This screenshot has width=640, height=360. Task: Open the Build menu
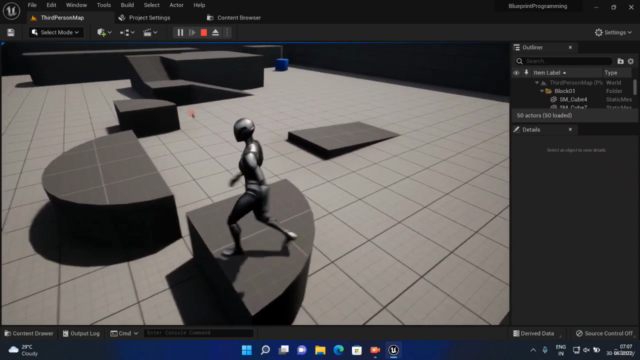[127, 5]
